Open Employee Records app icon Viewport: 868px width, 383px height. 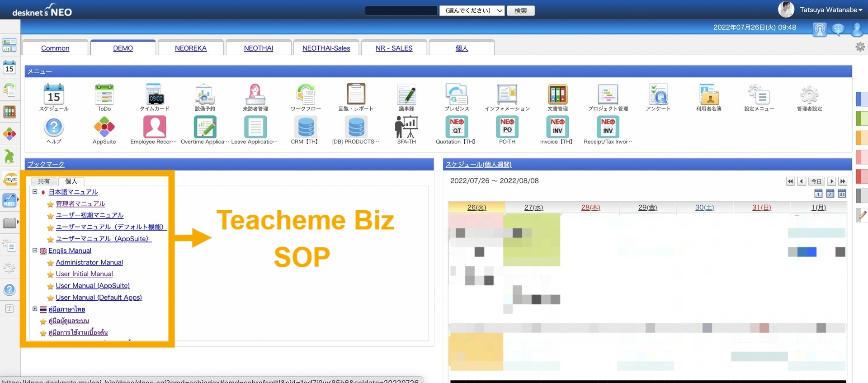(x=155, y=127)
